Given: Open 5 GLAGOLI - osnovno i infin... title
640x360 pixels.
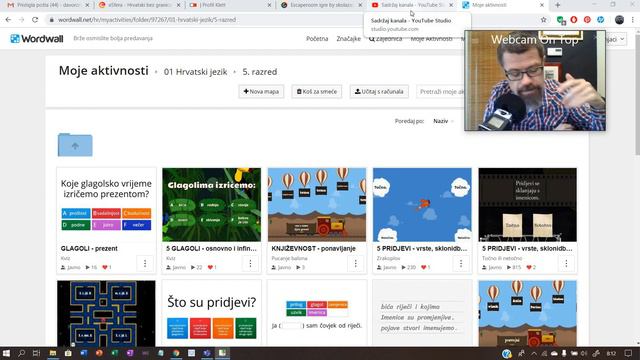Looking at the screenshot, I should coord(211,249).
